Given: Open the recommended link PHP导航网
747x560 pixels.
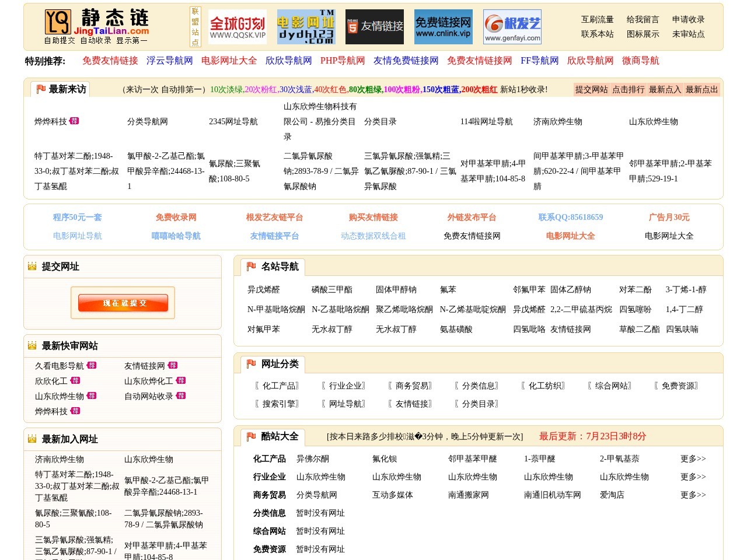Looking at the screenshot, I should (x=343, y=61).
